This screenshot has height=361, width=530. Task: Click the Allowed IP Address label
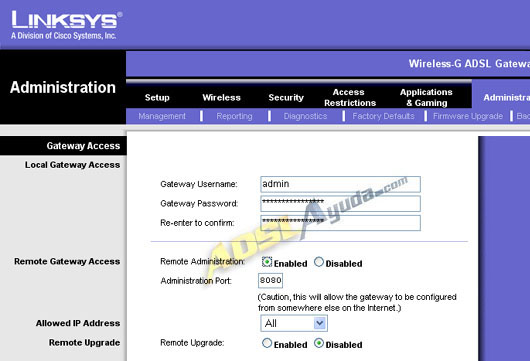[x=78, y=323]
